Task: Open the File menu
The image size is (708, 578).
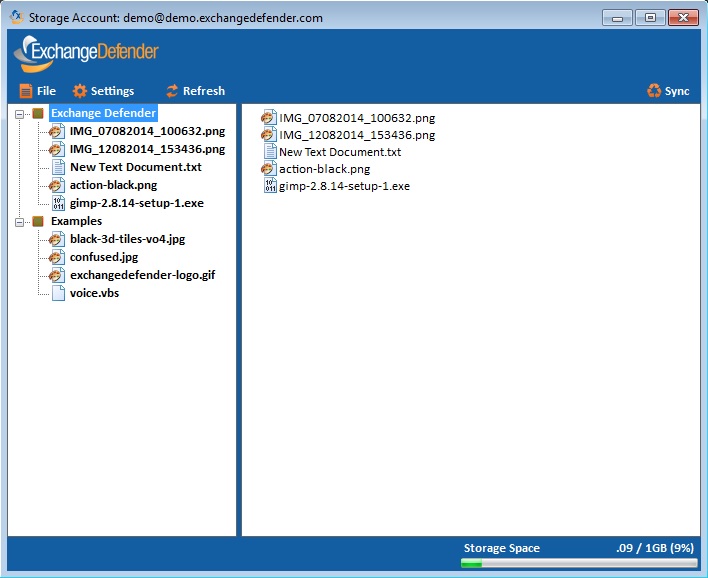Action: pos(37,91)
